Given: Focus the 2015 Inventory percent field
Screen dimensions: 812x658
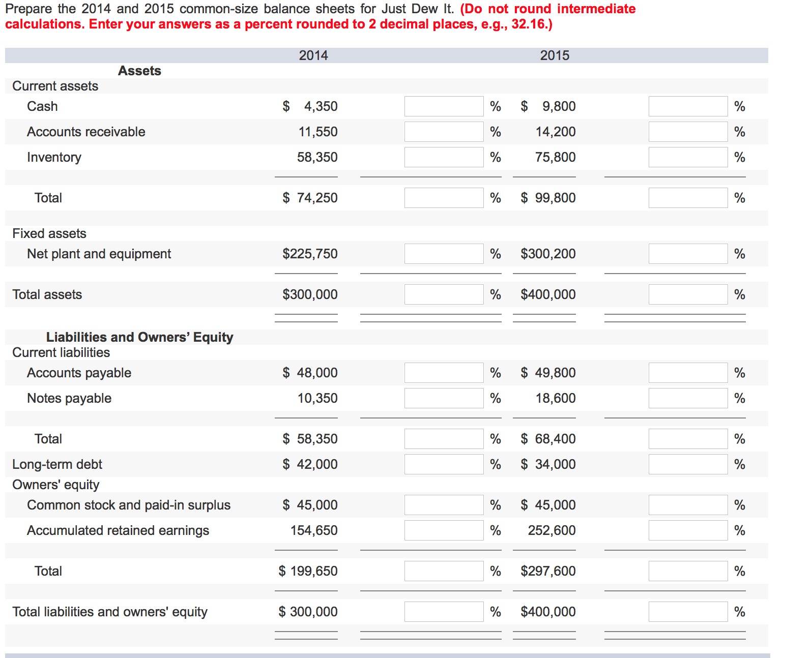Looking at the screenshot, I should pos(688,157).
